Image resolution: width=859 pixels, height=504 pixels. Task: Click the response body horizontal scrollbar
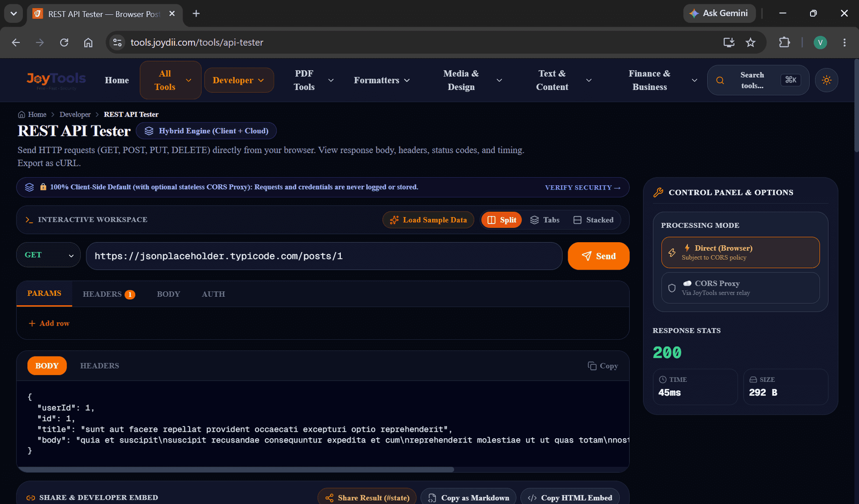click(x=236, y=469)
